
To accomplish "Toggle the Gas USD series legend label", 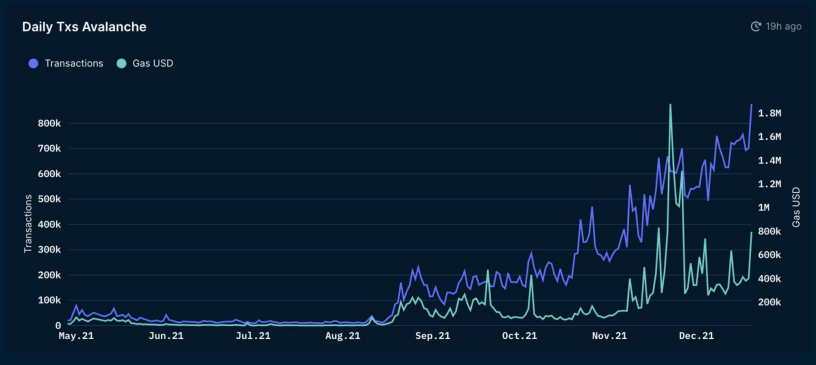I will pyautogui.click(x=153, y=64).
